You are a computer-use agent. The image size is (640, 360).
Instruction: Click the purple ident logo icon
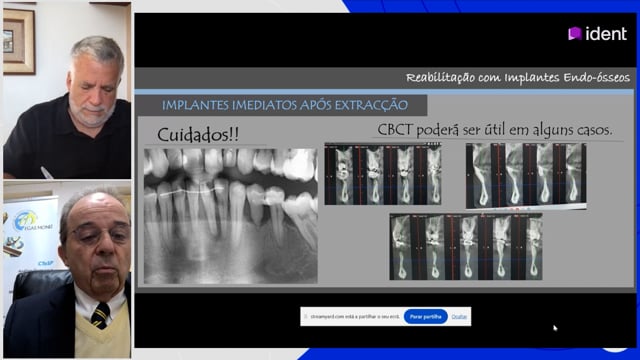pyautogui.click(x=575, y=33)
